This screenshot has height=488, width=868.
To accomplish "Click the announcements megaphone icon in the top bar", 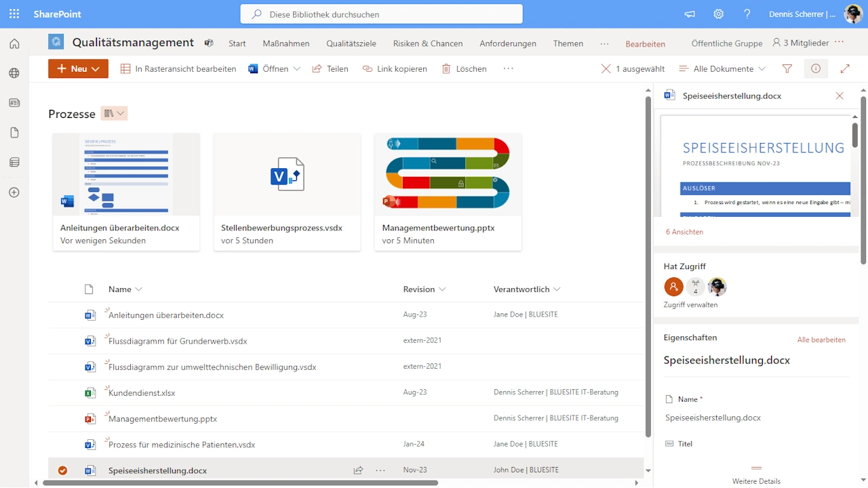I will coord(689,14).
